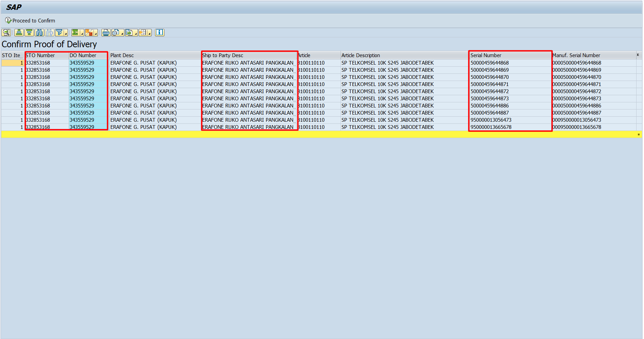Image resolution: width=644 pixels, height=339 pixels.
Task: Expand the Set Filter dropdown arrow
Action: click(x=66, y=34)
